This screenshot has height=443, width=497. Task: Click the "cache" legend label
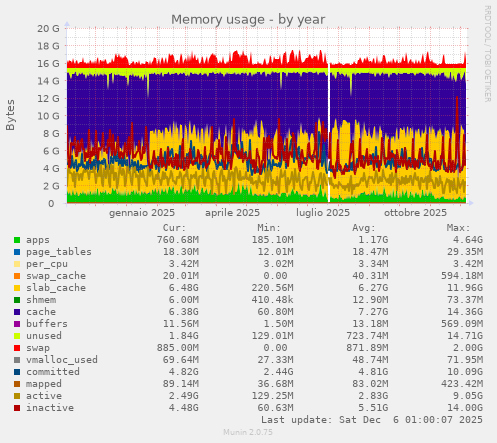click(x=41, y=312)
